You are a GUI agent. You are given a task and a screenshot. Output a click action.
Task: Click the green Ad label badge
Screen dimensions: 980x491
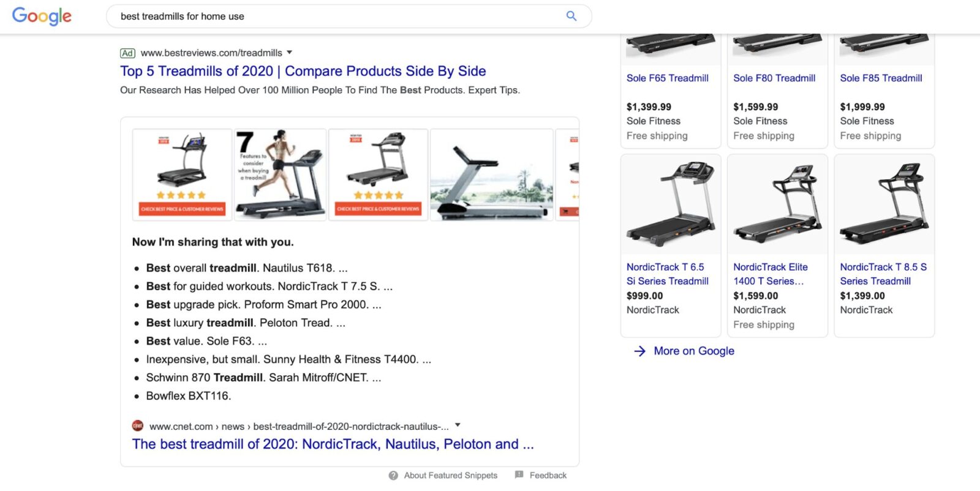tap(128, 53)
